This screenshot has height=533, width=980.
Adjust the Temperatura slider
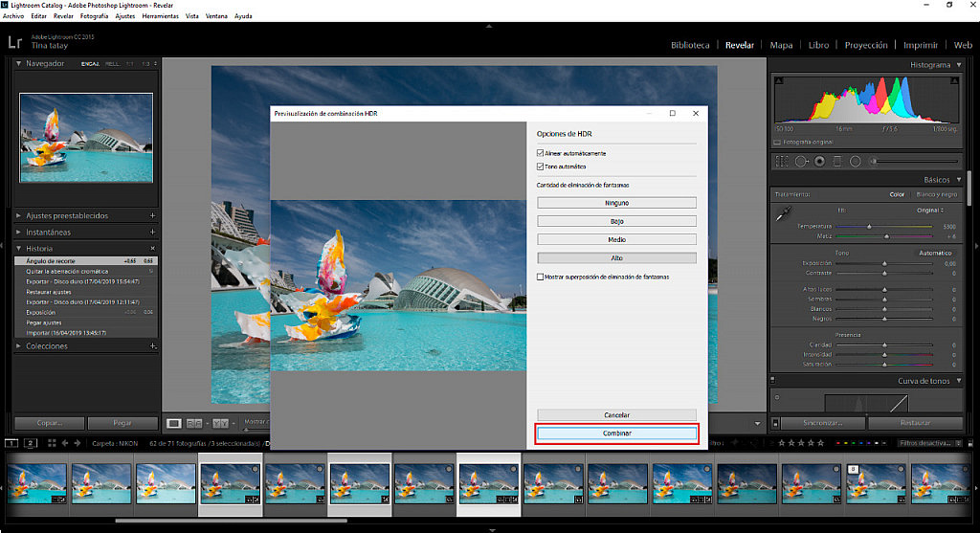coord(869,226)
